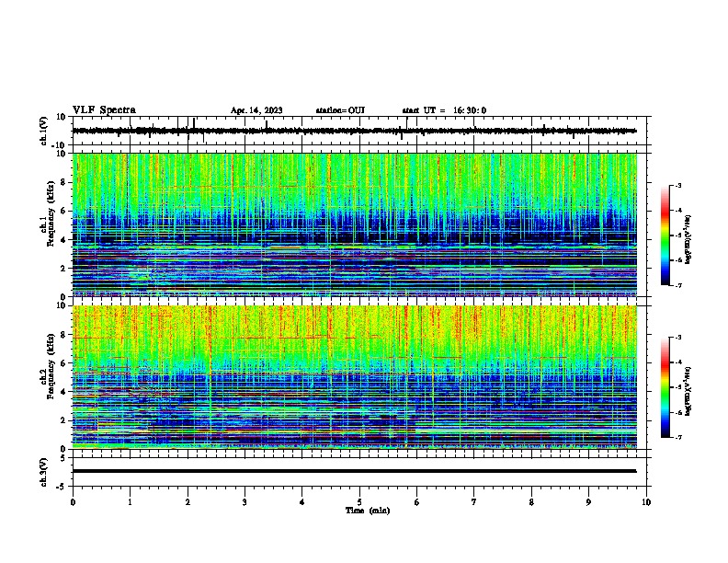The height and width of the screenshot is (563, 728).
Task: Click the ch.1 color bar log(PSD) label
Action: (x=688, y=240)
